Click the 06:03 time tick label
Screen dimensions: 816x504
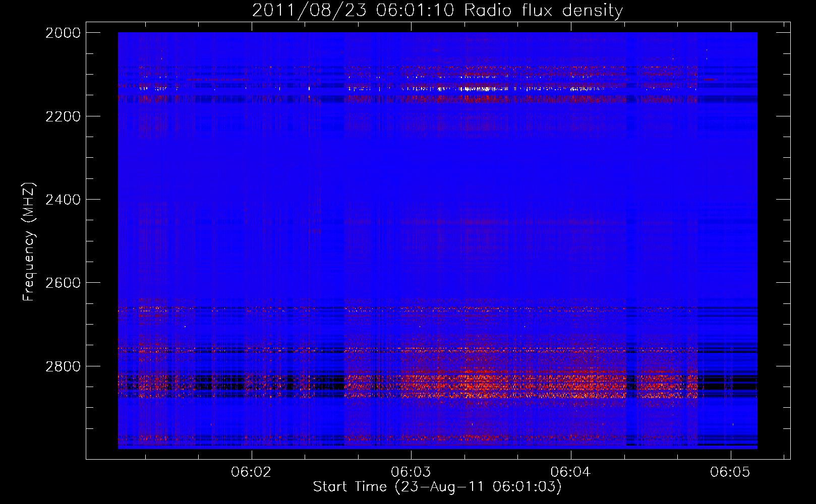pos(411,472)
